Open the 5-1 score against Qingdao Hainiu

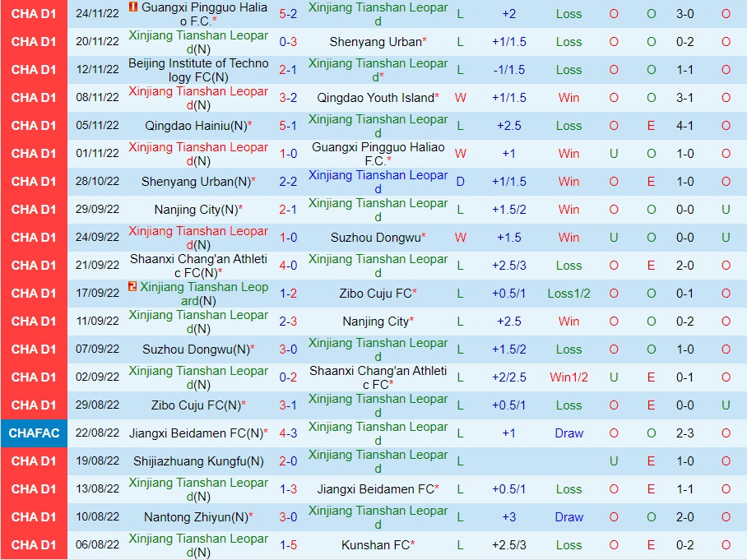pos(288,126)
